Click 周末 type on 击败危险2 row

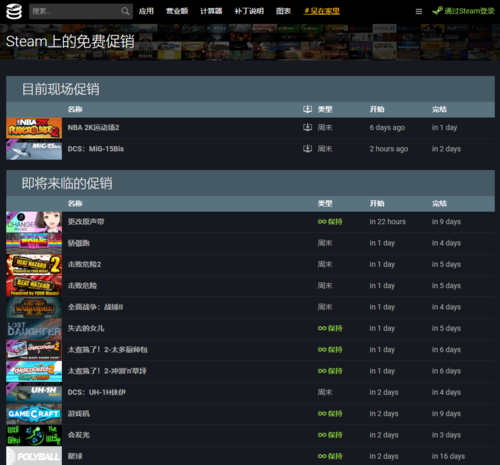(x=325, y=264)
